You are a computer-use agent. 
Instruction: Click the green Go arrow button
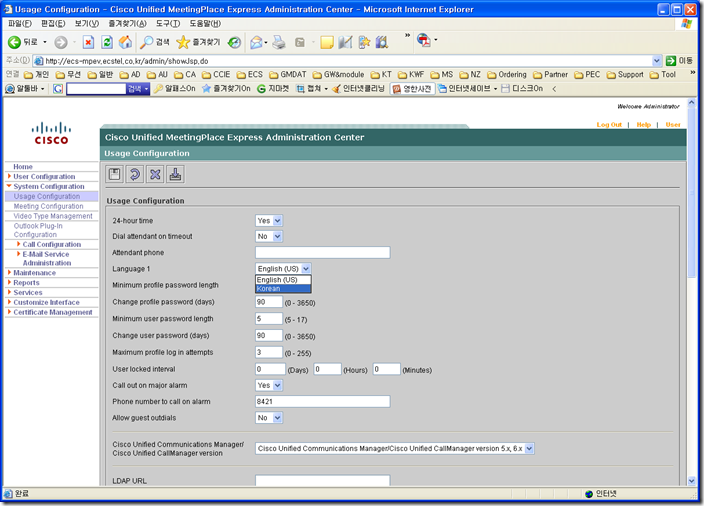click(x=671, y=61)
